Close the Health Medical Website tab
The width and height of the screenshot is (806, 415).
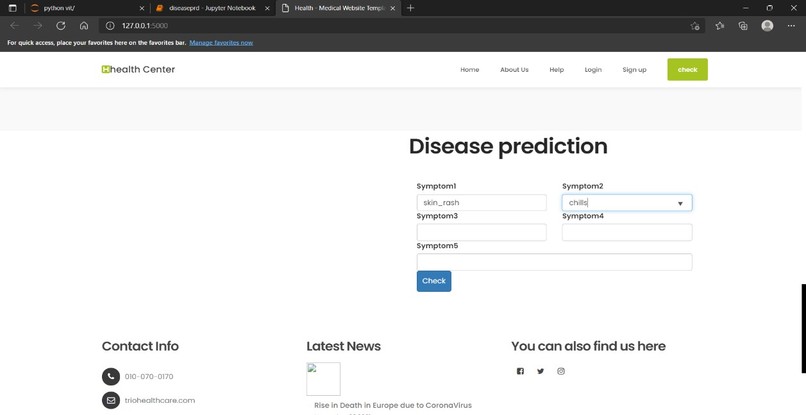click(x=393, y=8)
